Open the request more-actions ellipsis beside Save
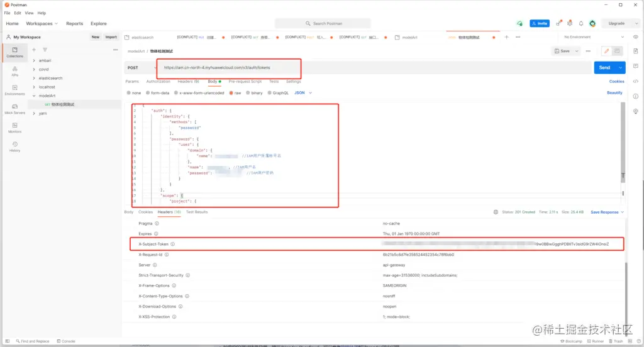Screen dimensions: 644x347 588,51
